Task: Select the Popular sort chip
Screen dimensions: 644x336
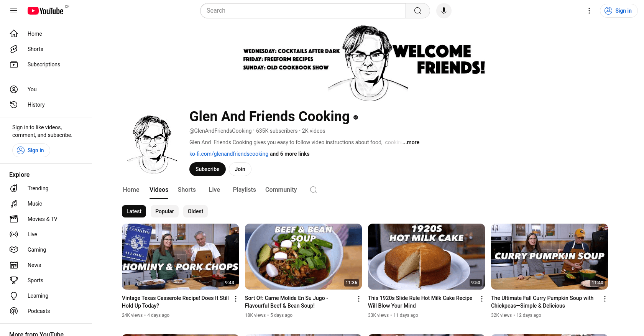Action: (x=164, y=211)
